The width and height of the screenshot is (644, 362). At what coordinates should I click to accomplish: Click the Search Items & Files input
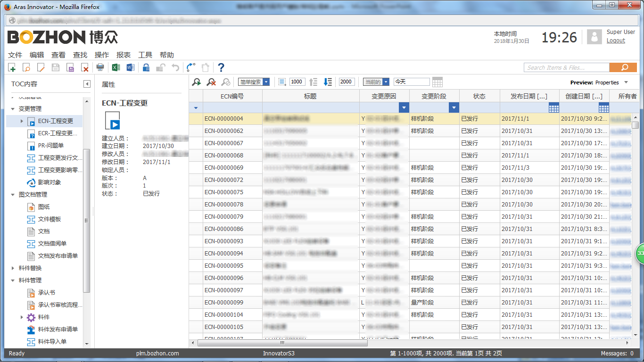pyautogui.click(x=567, y=67)
